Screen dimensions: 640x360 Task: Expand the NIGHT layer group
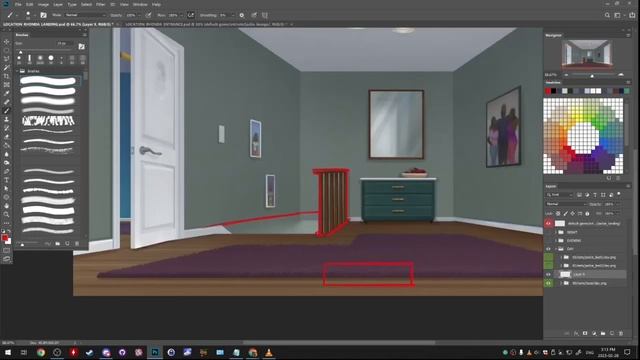[556, 232]
